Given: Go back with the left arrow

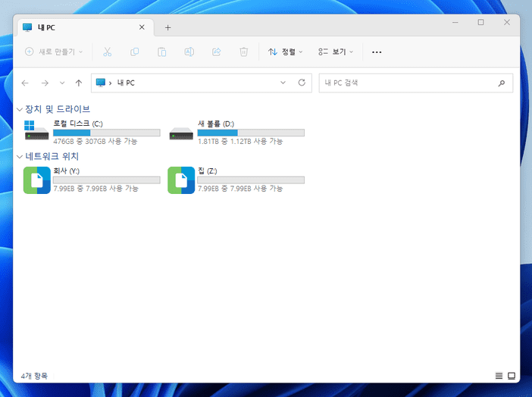Looking at the screenshot, I should tap(25, 83).
